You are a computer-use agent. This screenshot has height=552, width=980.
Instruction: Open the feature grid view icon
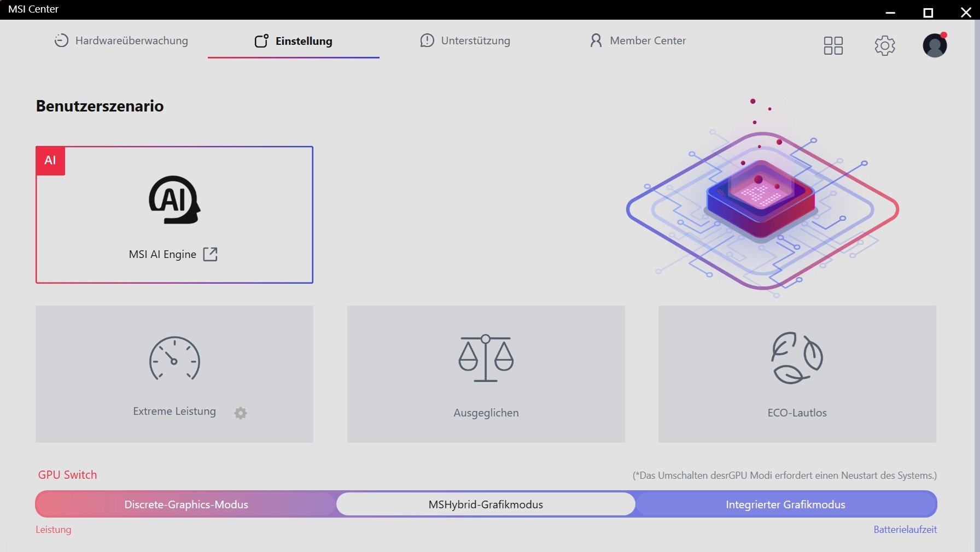tap(833, 46)
